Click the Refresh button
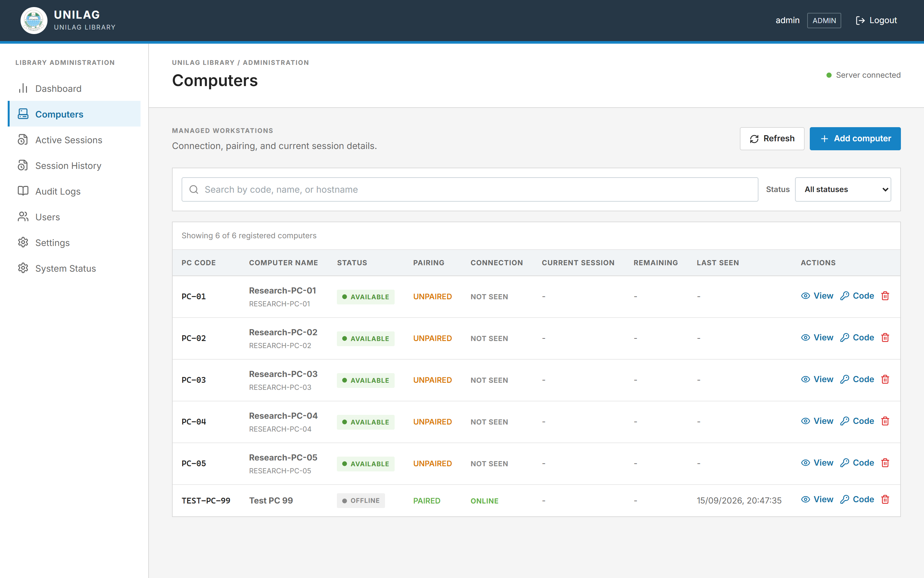Image resolution: width=924 pixels, height=578 pixels. [772, 138]
